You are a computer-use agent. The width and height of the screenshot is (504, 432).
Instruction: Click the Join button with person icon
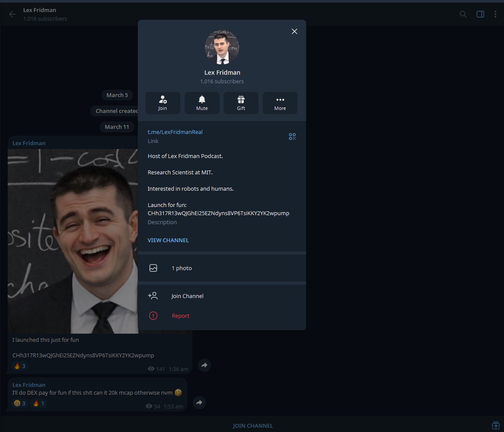coord(163,103)
